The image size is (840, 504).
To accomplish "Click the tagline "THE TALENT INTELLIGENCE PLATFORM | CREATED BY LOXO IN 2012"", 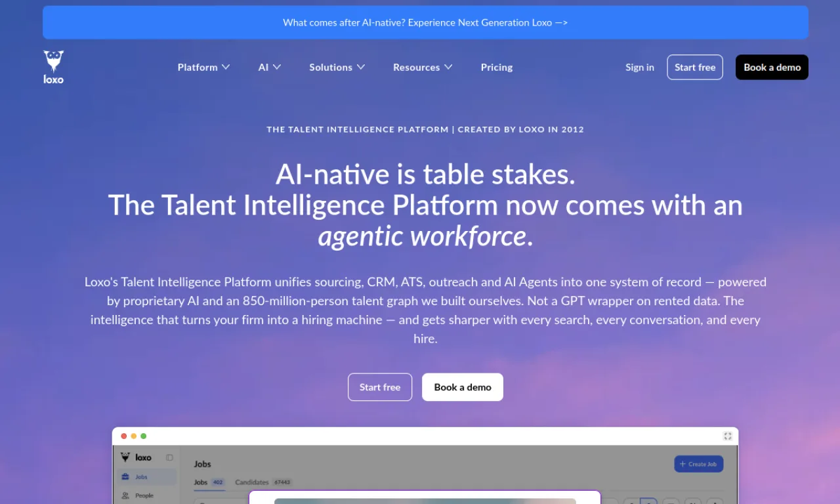I will click(425, 129).
